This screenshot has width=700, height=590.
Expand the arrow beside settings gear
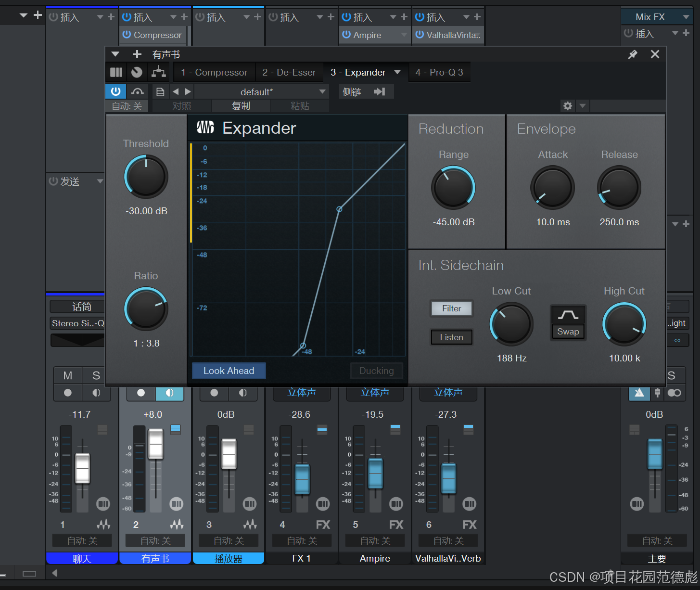pyautogui.click(x=582, y=105)
